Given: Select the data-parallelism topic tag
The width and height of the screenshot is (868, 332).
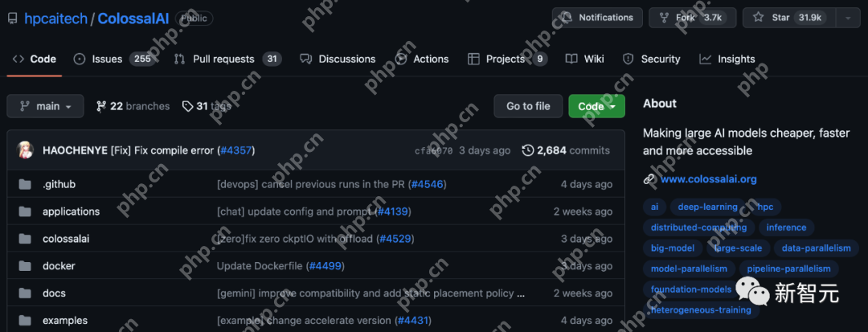Looking at the screenshot, I should click(x=816, y=248).
